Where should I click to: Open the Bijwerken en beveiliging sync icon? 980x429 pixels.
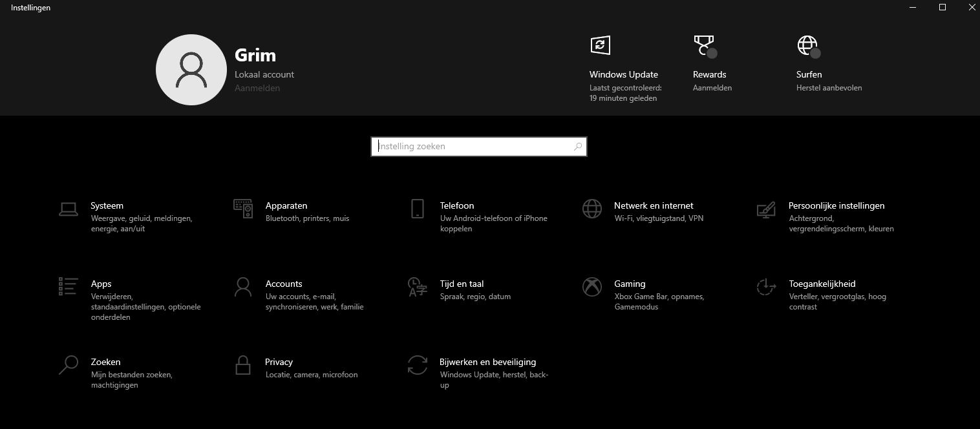click(418, 365)
